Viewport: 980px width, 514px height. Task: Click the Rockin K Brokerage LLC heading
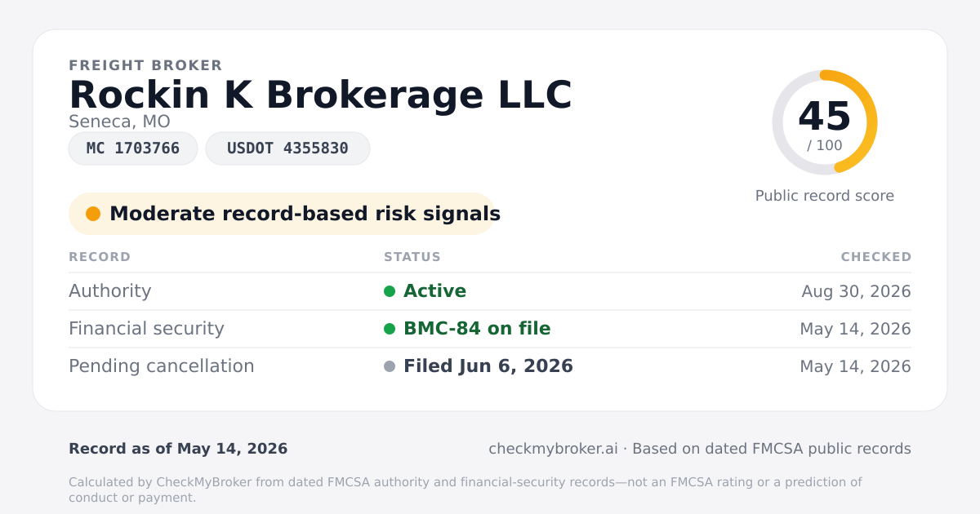point(320,95)
